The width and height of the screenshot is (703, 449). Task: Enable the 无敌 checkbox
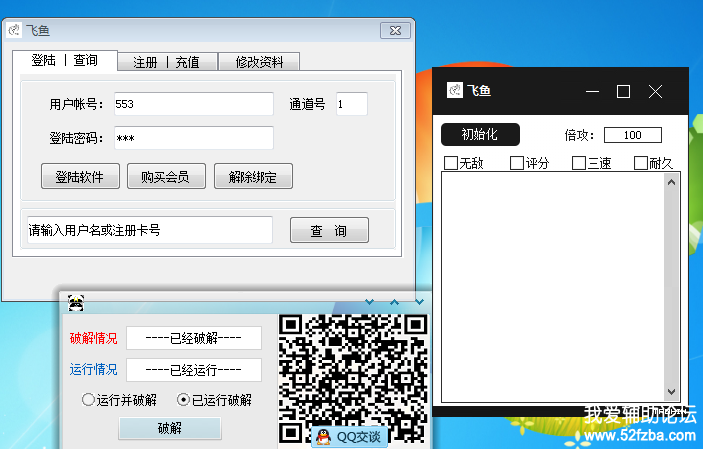pos(451,163)
